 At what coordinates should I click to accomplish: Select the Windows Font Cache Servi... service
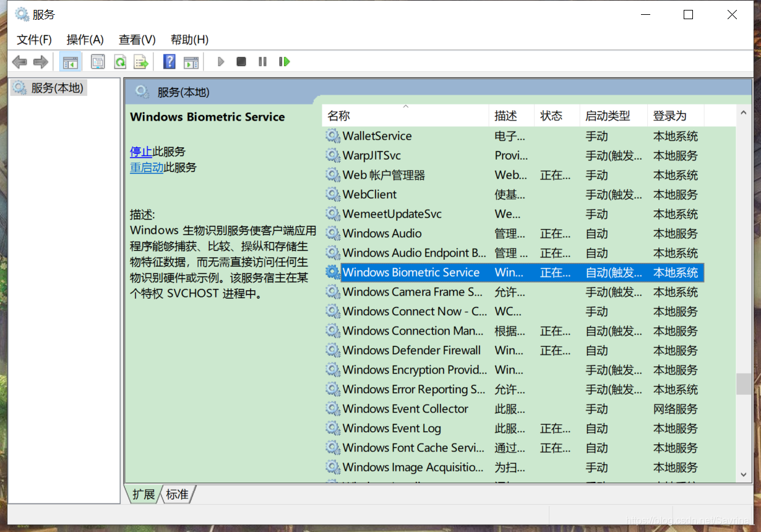pos(514,448)
